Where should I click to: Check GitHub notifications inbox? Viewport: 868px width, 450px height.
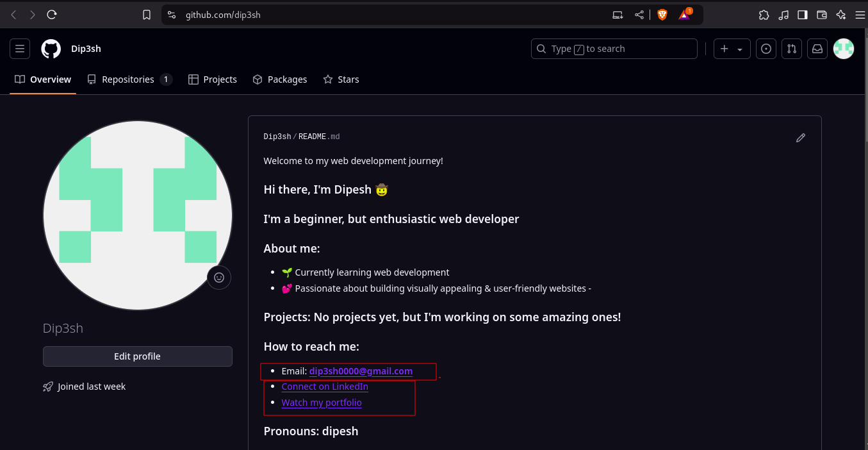(817, 48)
